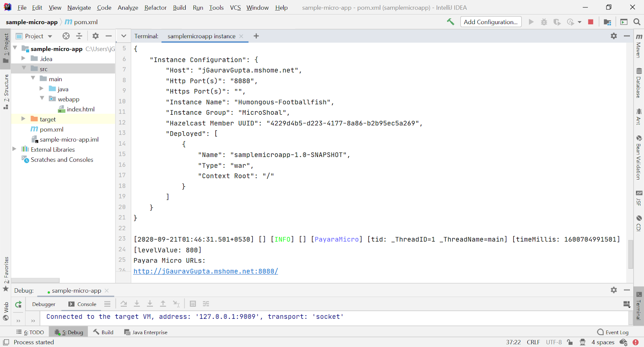Click Evaluate Expression calculator icon

[x=193, y=304]
